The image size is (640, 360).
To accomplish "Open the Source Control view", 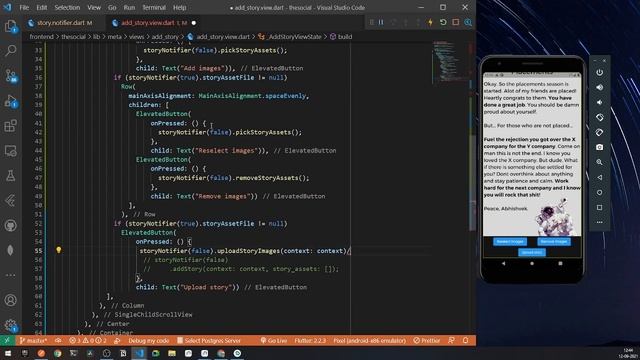I will pos(11,76).
